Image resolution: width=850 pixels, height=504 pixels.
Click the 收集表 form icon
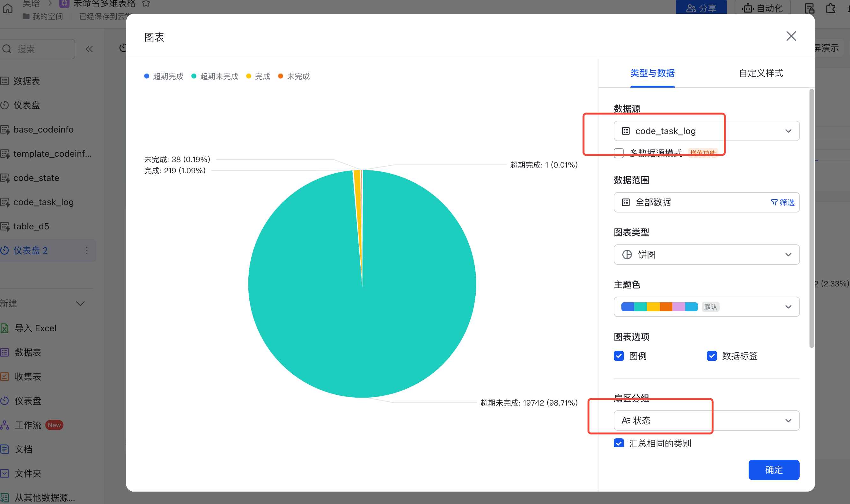(4, 376)
